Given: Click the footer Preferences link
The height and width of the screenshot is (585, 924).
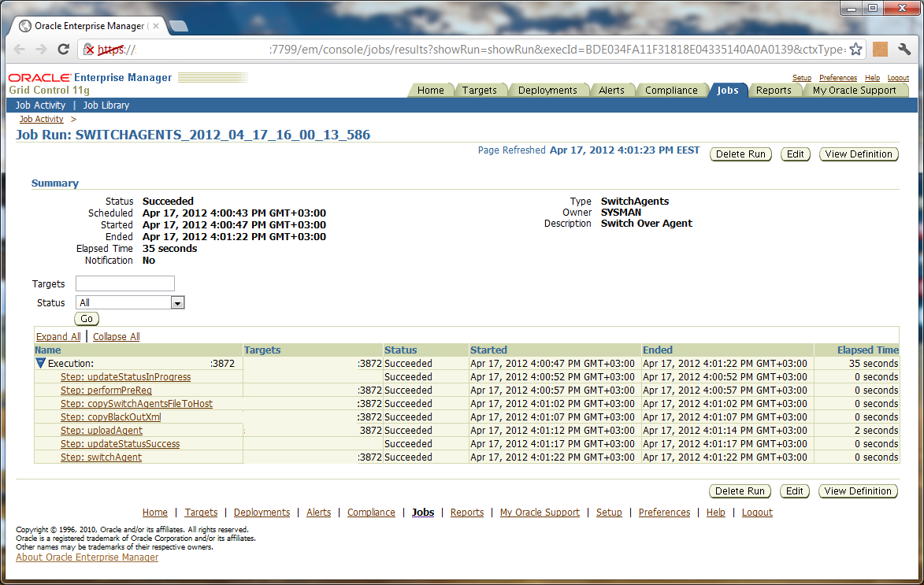Looking at the screenshot, I should coord(664,513).
